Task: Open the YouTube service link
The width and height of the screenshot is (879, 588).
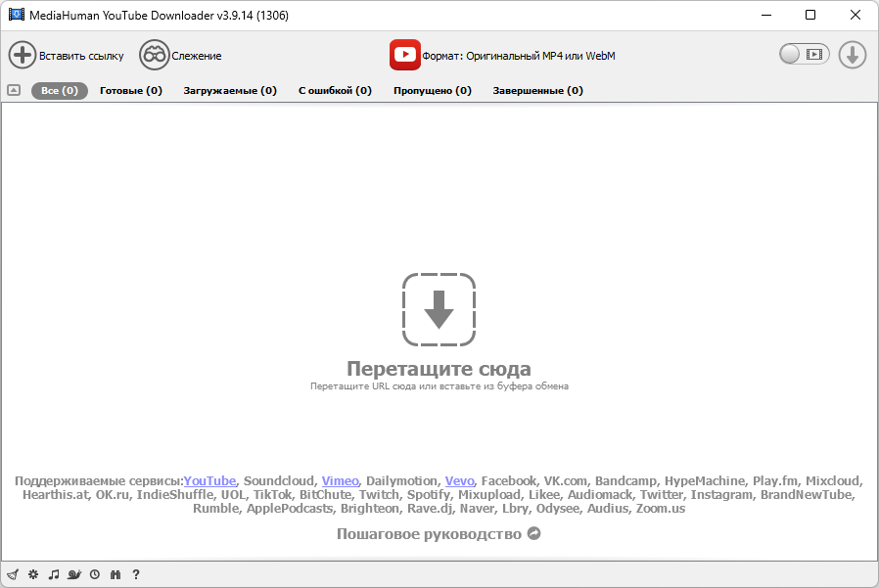Action: pyautogui.click(x=209, y=481)
